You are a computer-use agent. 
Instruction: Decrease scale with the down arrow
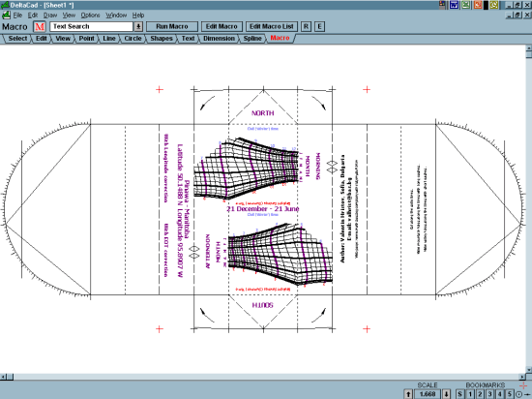click(x=447, y=394)
